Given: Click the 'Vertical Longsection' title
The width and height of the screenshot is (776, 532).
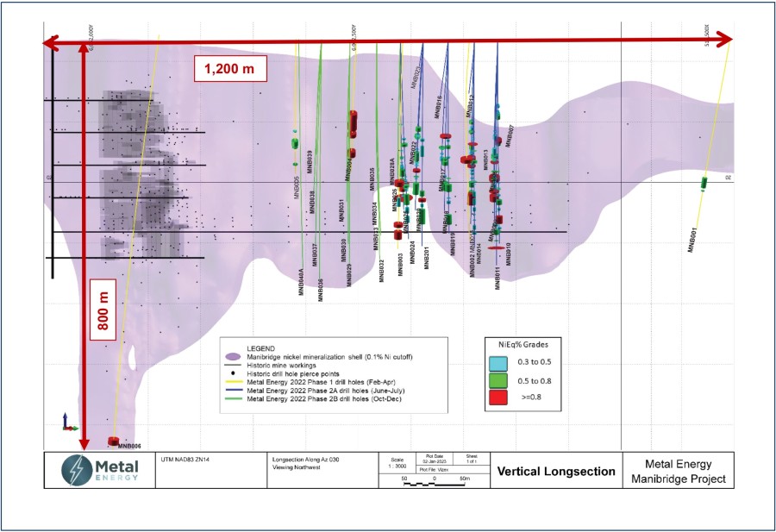Looking at the screenshot, I should click(x=556, y=472).
